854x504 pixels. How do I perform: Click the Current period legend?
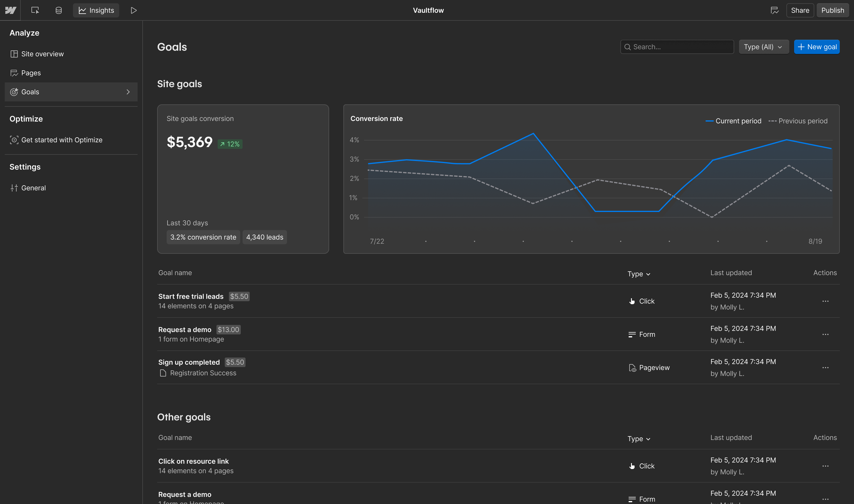(733, 121)
